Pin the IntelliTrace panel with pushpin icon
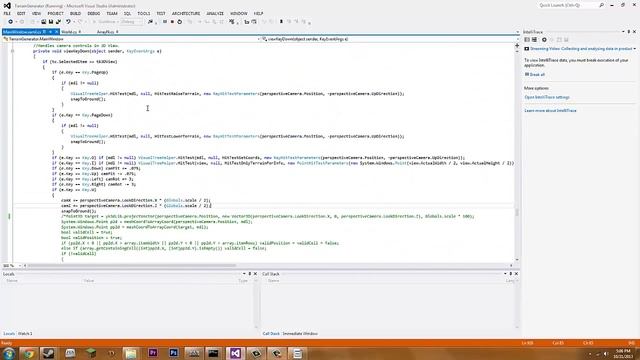The width and height of the screenshot is (640, 360). pos(629,31)
